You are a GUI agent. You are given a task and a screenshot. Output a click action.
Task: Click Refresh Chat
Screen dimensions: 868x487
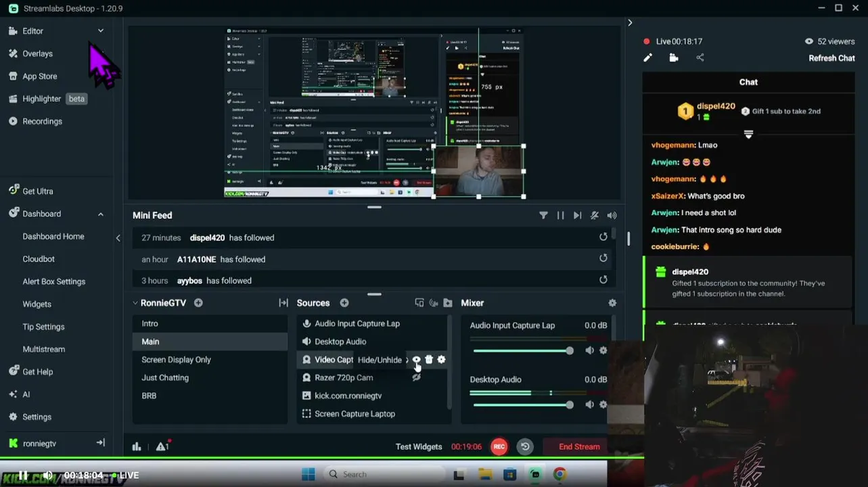point(831,58)
